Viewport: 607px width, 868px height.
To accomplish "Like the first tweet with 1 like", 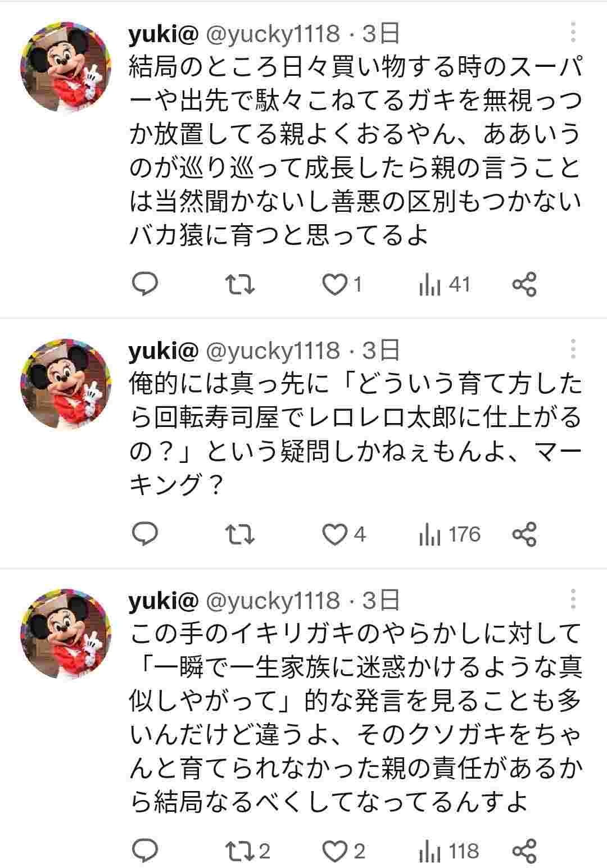I will point(335,285).
